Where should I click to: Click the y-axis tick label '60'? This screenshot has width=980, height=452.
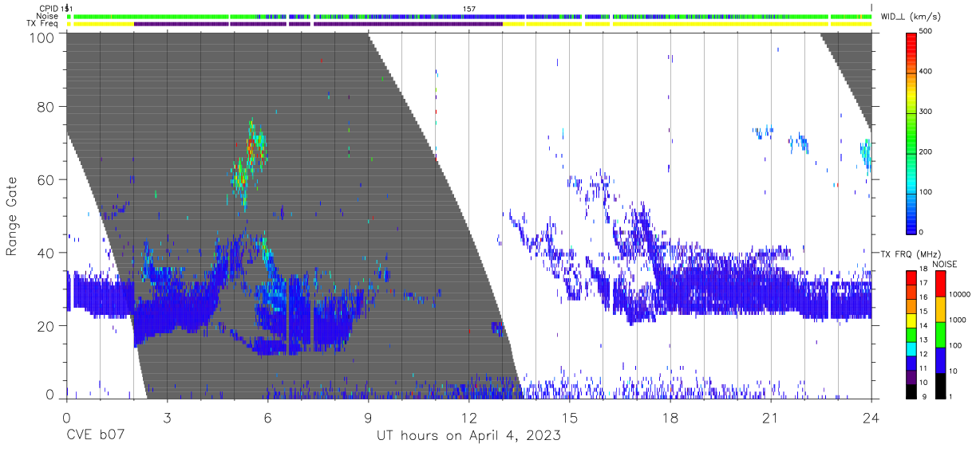(x=46, y=180)
